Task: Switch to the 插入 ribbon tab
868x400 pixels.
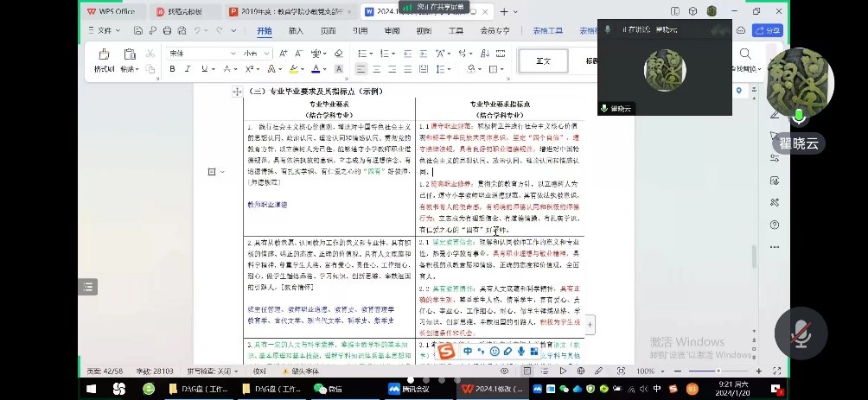Action: point(296,31)
